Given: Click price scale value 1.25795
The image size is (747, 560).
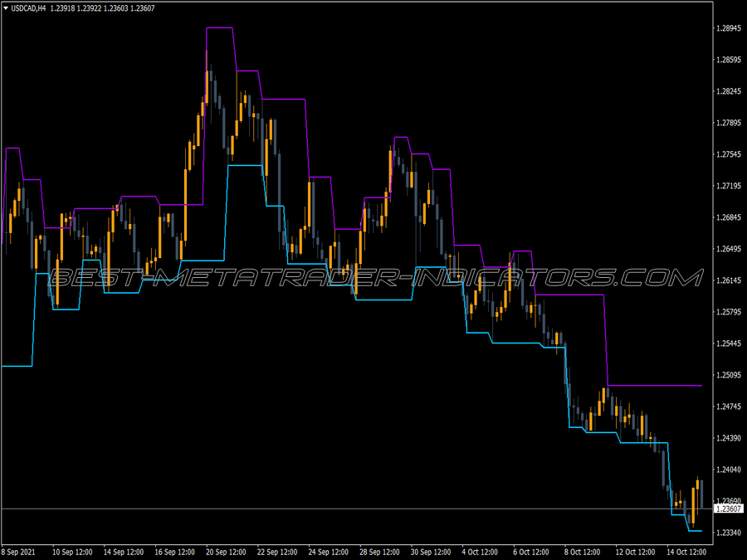Looking at the screenshot, I should pyautogui.click(x=729, y=312).
